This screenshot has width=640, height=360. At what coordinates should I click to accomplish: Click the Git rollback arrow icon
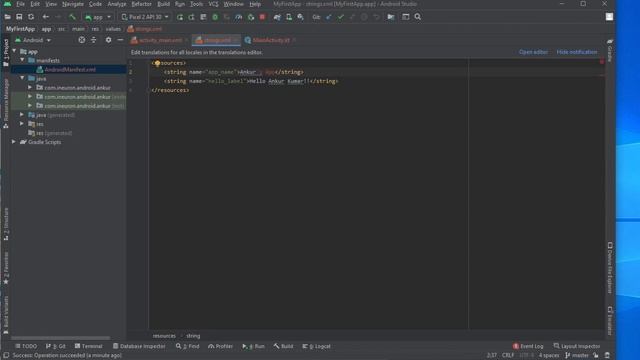(376, 17)
